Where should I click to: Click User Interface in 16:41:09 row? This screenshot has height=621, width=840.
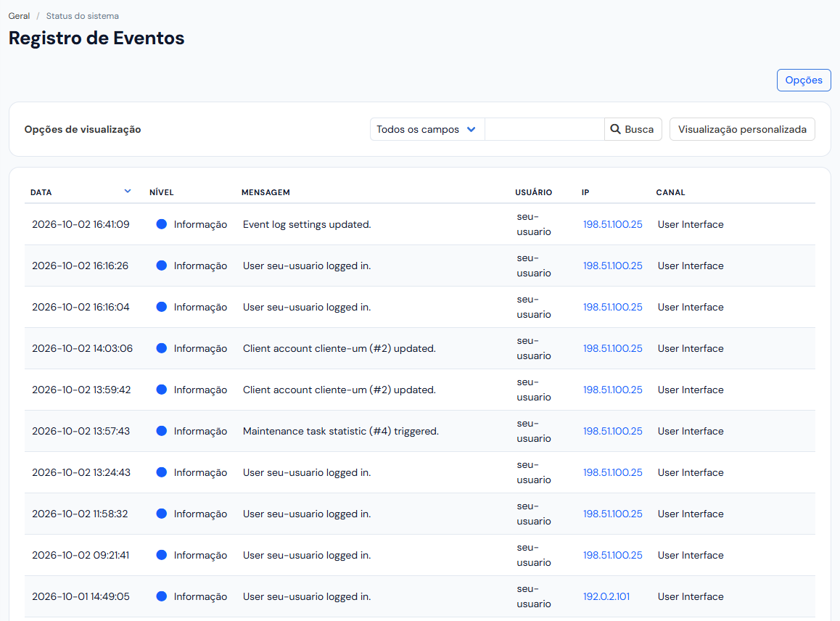coord(691,224)
